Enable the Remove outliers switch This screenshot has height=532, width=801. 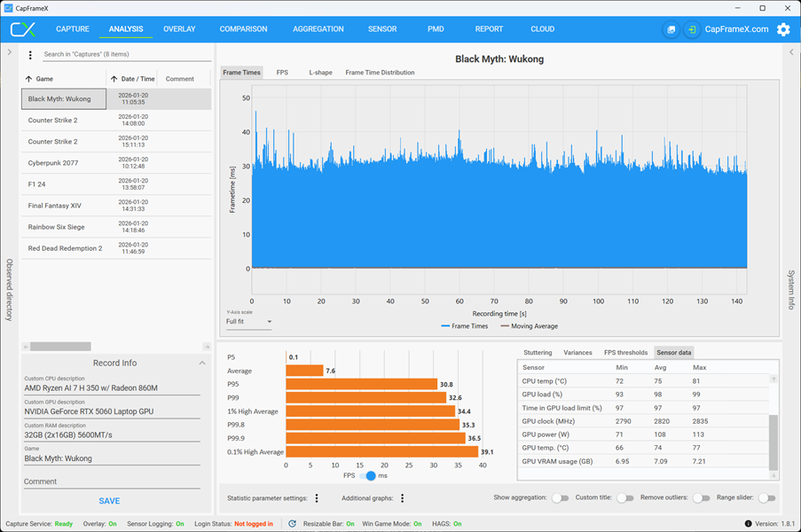click(701, 497)
